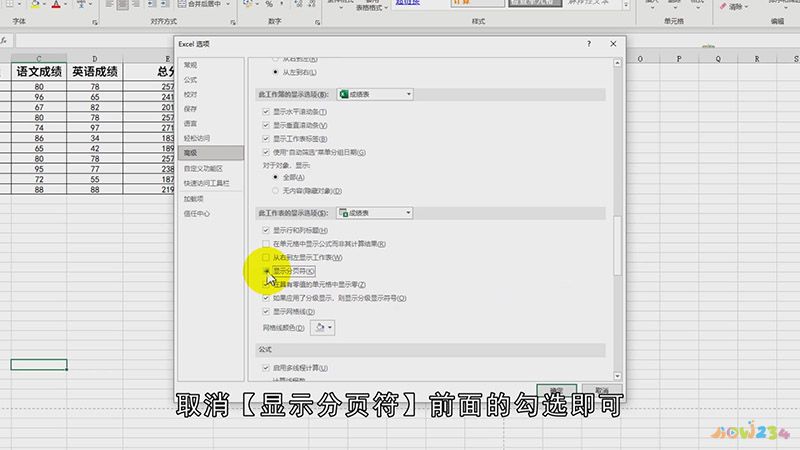Select column R header in worksheet

pos(757,59)
